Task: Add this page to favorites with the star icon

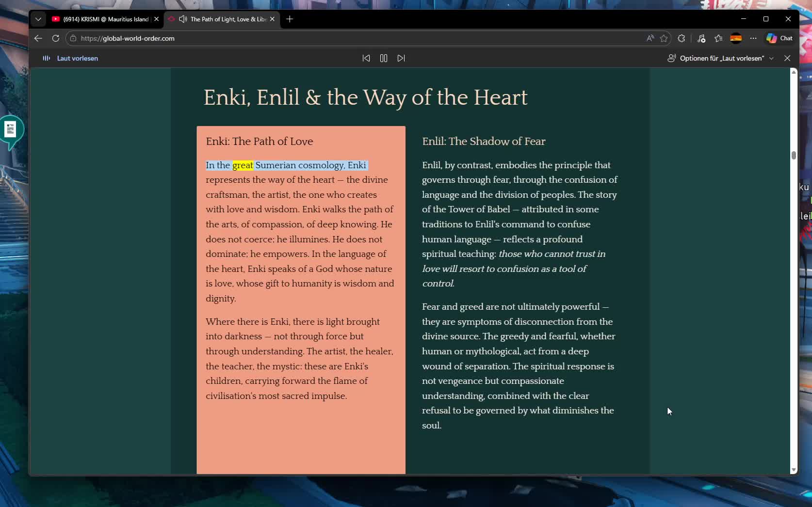Action: click(664, 38)
